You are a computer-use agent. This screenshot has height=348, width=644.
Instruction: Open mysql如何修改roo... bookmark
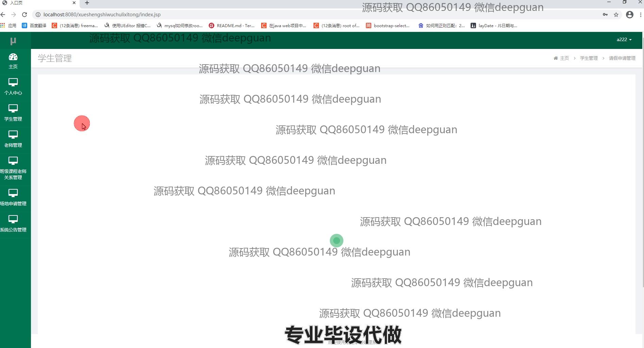(x=180, y=25)
